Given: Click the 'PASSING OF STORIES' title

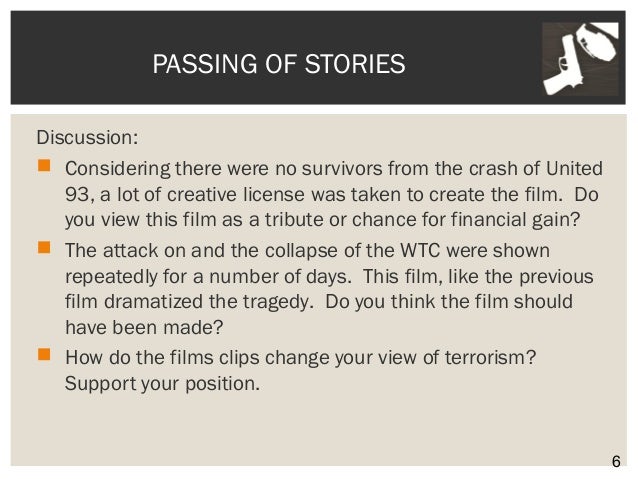Looking at the screenshot, I should [279, 64].
